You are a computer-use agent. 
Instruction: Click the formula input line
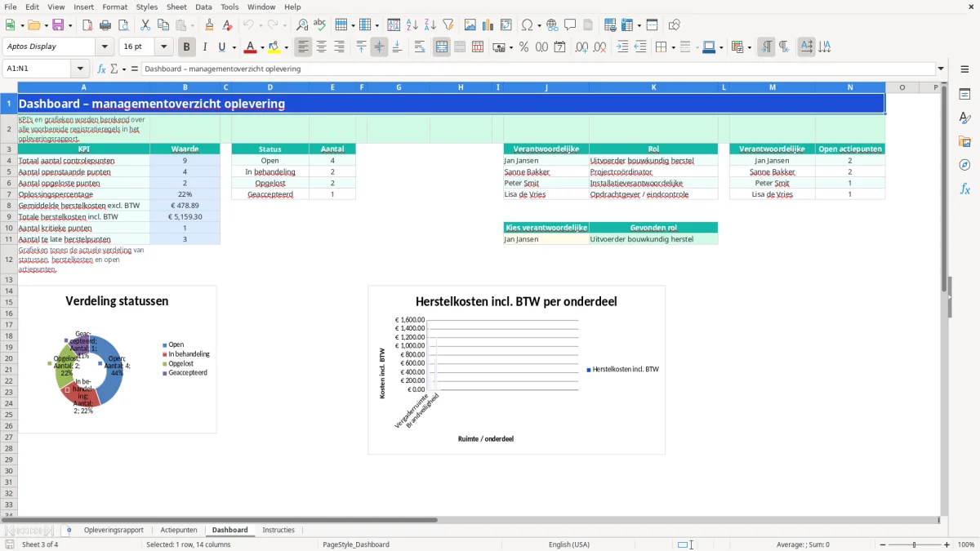pos(539,69)
